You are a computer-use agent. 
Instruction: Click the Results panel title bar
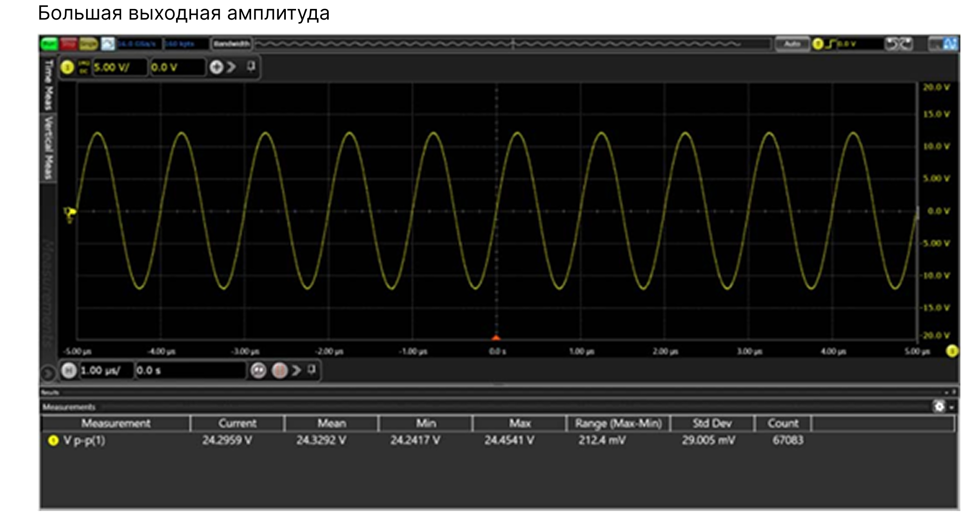pyautogui.click(x=499, y=392)
